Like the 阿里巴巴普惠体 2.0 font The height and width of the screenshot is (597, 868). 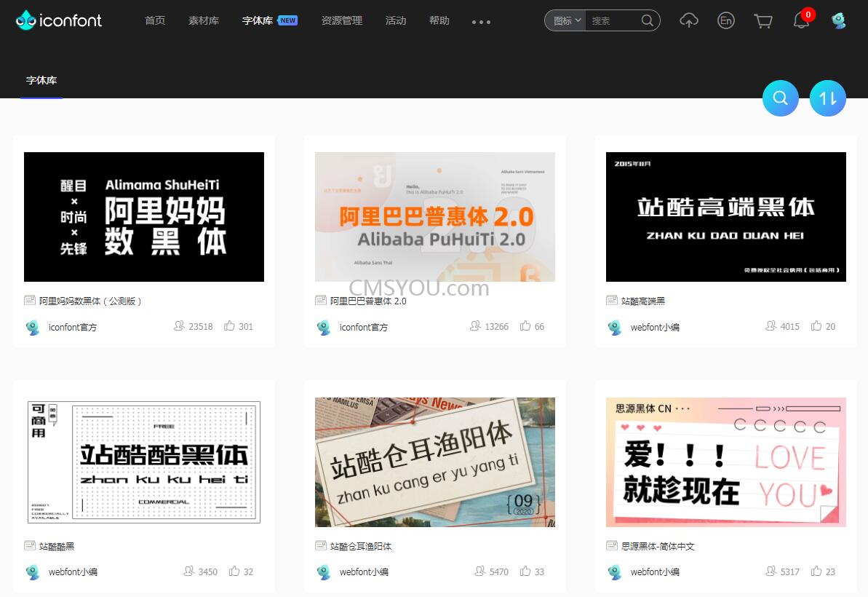tap(525, 325)
